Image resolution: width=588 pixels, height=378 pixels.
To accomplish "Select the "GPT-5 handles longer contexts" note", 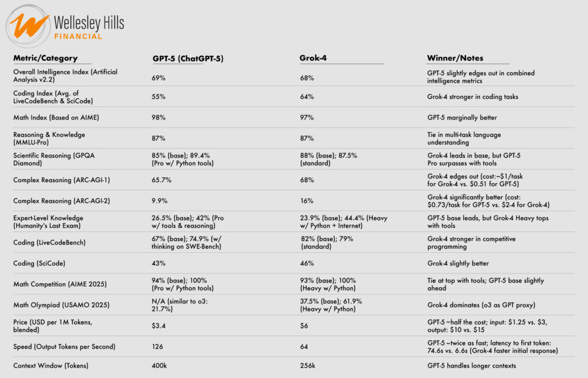I will coord(471,366).
